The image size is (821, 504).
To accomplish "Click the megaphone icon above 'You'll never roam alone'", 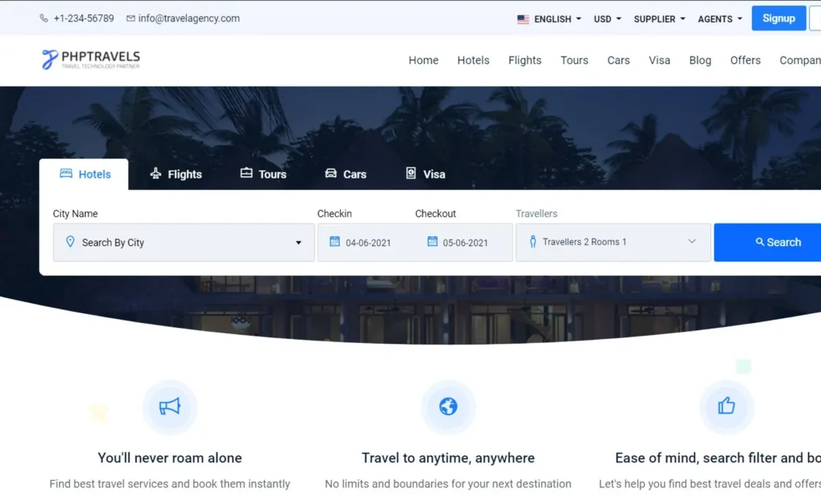I will tap(170, 407).
